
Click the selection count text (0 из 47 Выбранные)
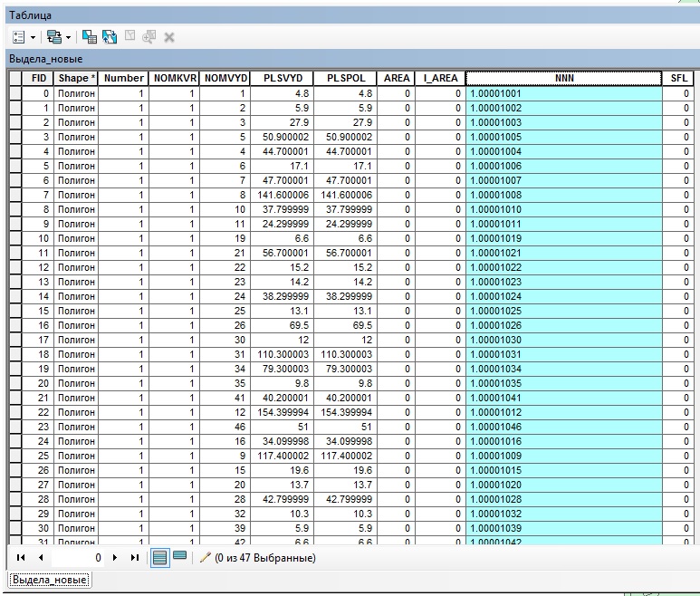[264, 558]
